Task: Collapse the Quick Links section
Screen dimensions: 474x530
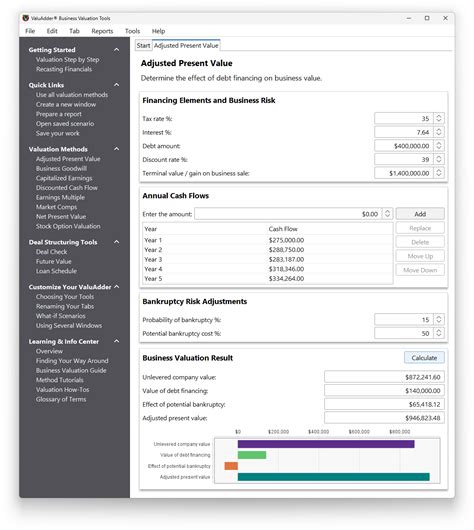Action: (117, 85)
